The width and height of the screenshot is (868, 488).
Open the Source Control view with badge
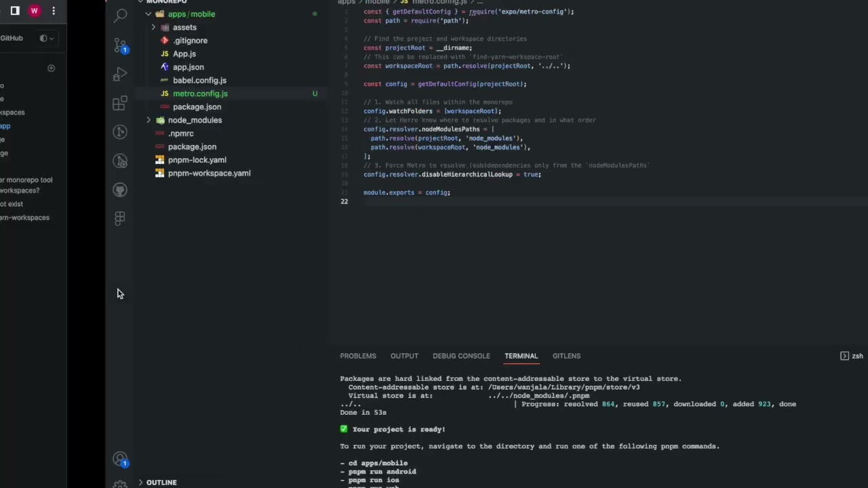coord(120,45)
